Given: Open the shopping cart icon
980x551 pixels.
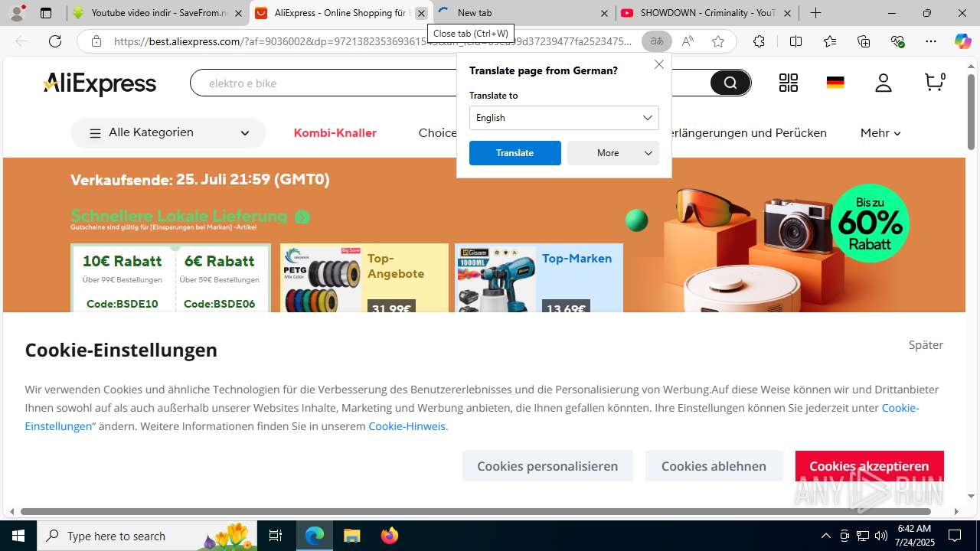Looking at the screenshot, I should pyautogui.click(x=934, y=82).
